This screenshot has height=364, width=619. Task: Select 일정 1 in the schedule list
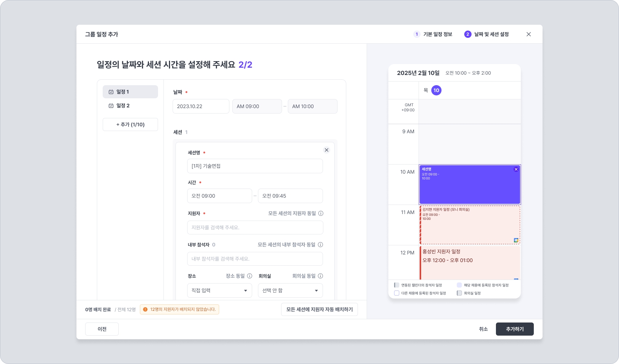130,92
